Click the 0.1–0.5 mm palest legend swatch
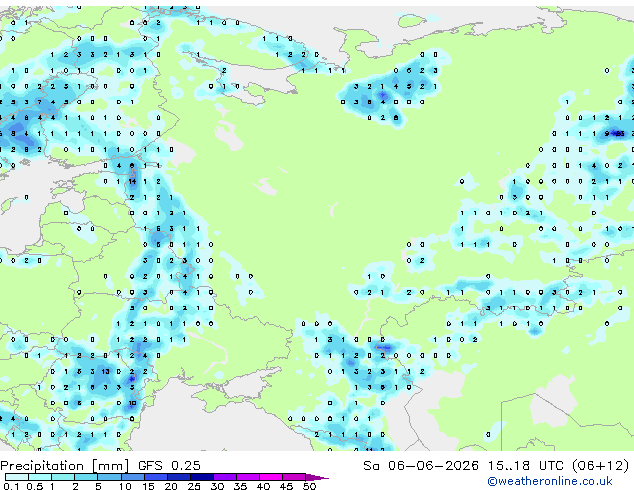634x490 pixels. click(17, 477)
